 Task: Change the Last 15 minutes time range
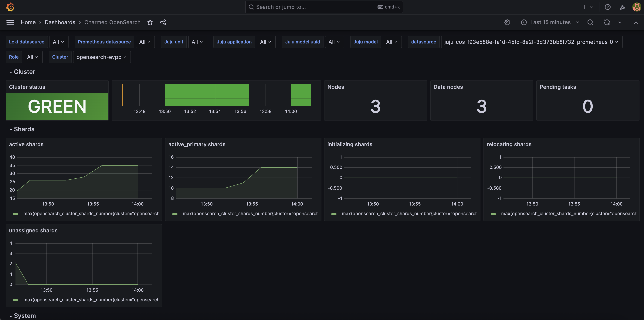(x=550, y=22)
